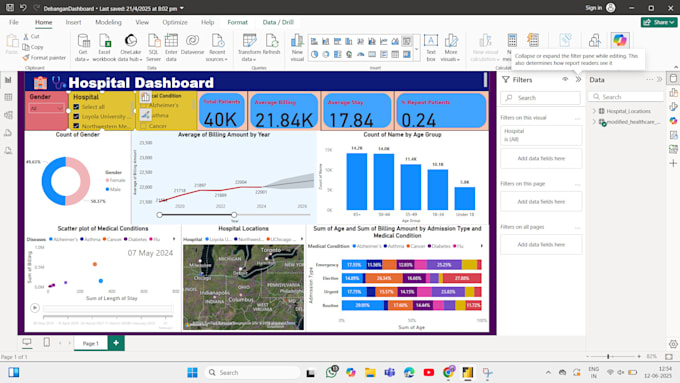Open the Format ribbon tab
Image resolution: width=680 pixels, height=383 pixels.
coord(238,22)
